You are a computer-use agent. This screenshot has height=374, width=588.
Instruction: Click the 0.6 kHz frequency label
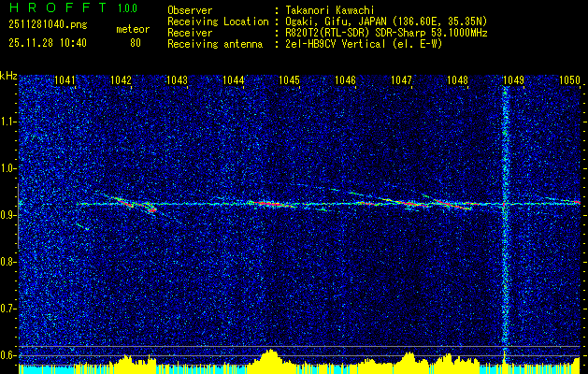click(7, 355)
